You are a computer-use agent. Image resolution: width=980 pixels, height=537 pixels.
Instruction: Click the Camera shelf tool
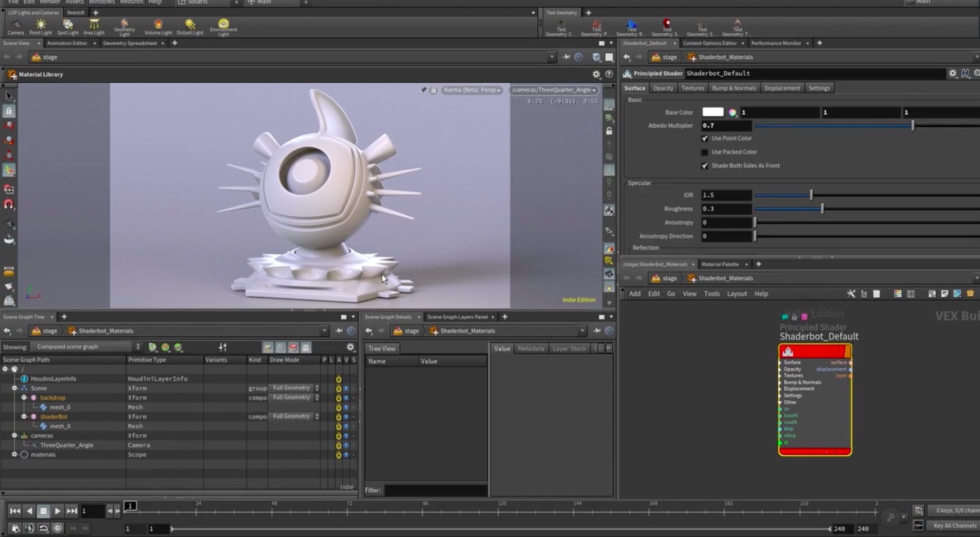click(15, 27)
